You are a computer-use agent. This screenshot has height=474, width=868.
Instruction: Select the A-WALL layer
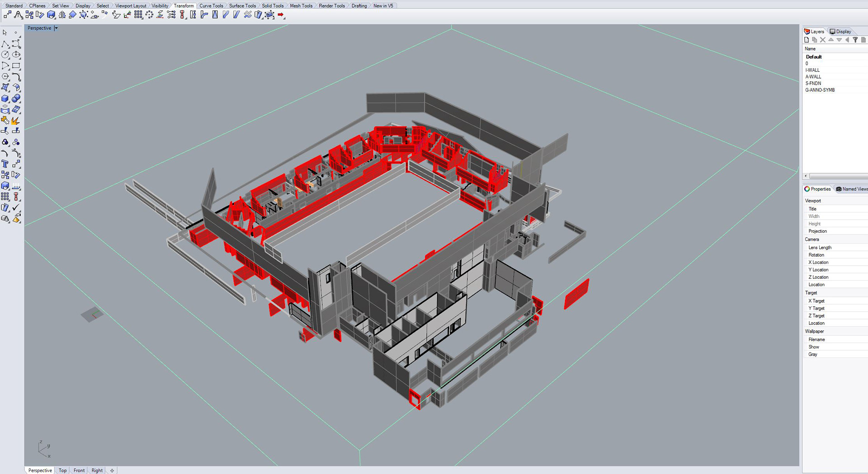pos(835,77)
